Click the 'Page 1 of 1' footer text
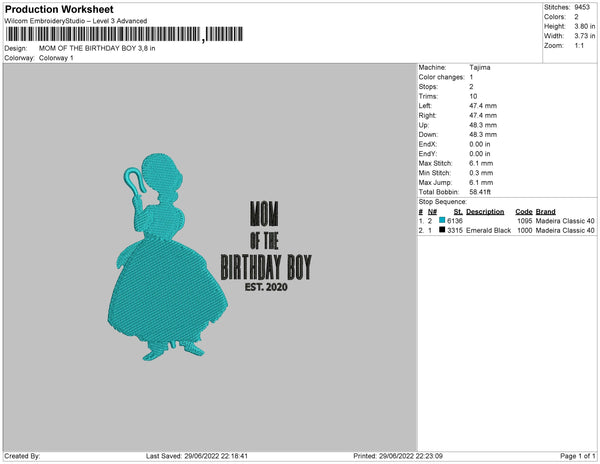The width and height of the screenshot is (600, 464). point(577,456)
